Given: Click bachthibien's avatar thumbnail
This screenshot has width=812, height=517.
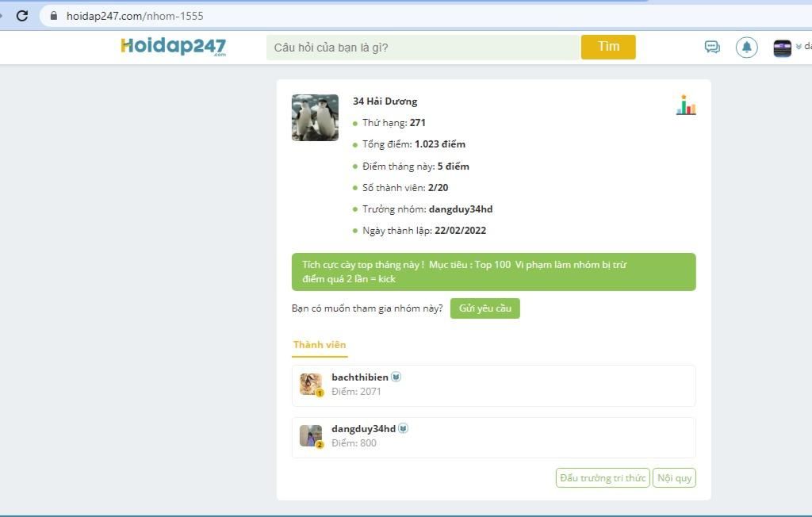Looking at the screenshot, I should pos(311,385).
